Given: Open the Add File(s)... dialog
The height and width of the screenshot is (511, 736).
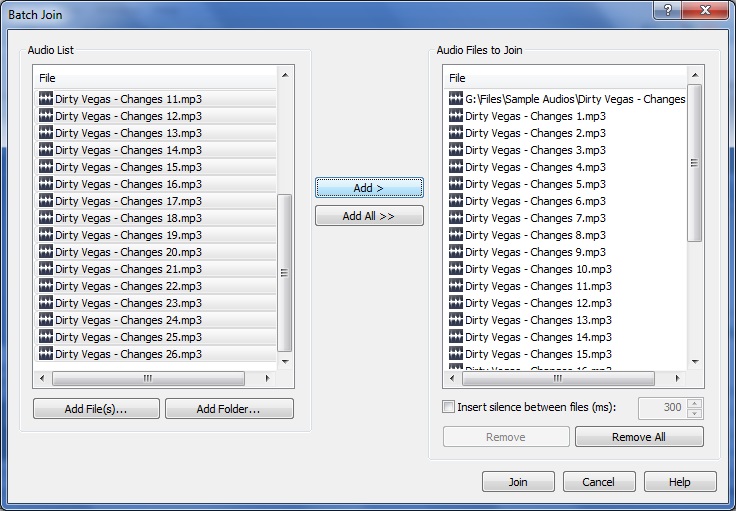Looking at the screenshot, I should coord(96,409).
